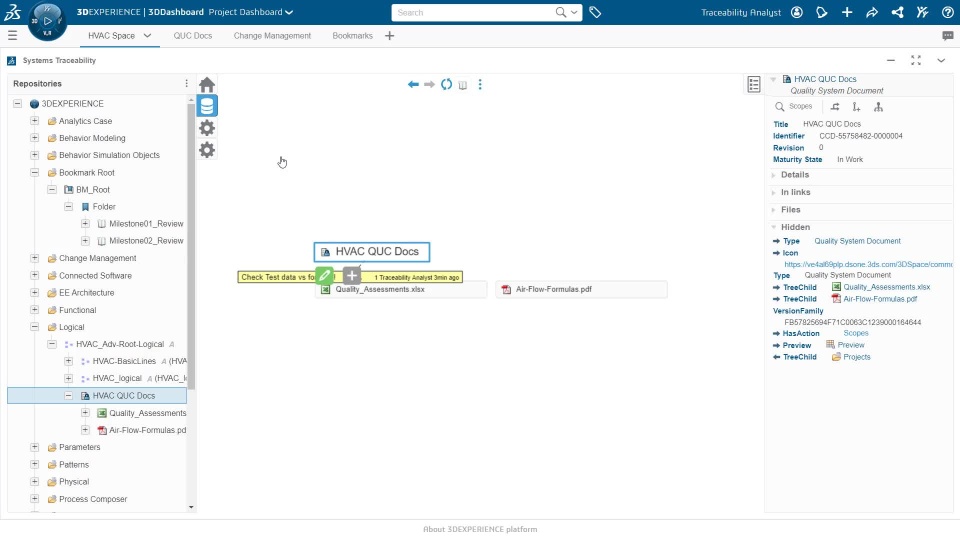960x540 pixels.
Task: Open HVAC Space tab dropdown arrow
Action: click(x=148, y=36)
